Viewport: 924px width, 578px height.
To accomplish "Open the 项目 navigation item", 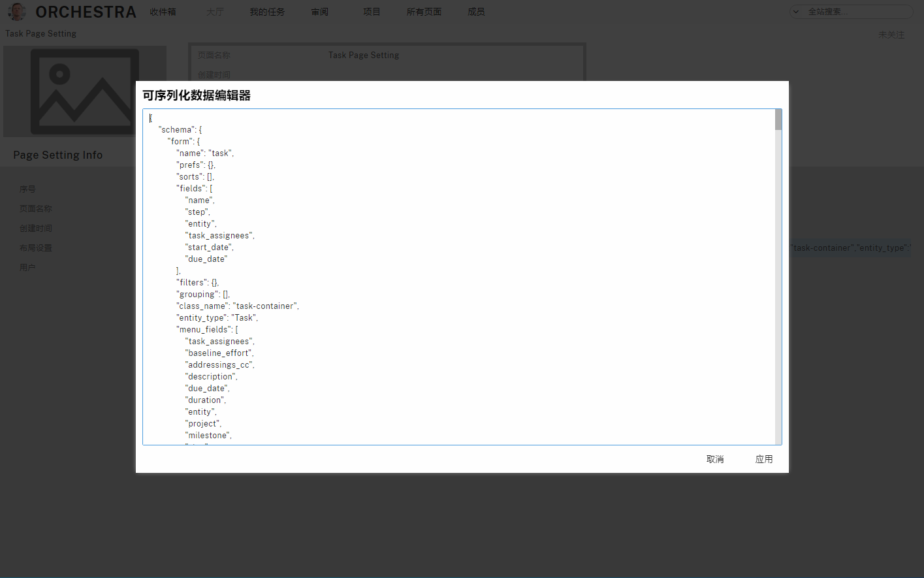I will tap(372, 12).
